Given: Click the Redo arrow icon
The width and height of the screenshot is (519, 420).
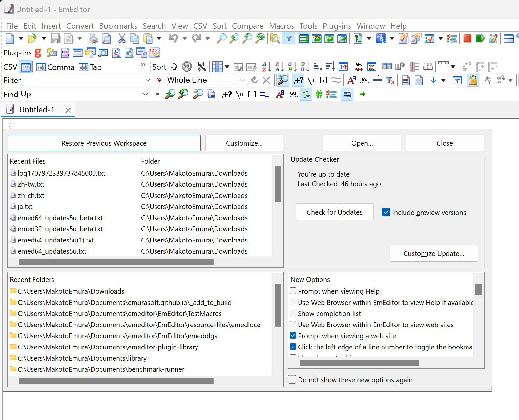Looking at the screenshot, I should coord(197,39).
